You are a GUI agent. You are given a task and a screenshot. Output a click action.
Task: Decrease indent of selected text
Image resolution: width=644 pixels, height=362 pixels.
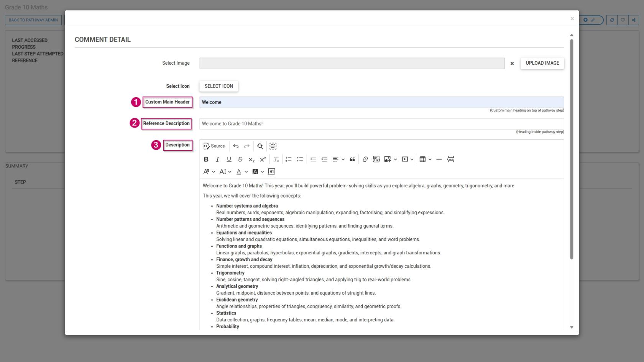point(313,159)
